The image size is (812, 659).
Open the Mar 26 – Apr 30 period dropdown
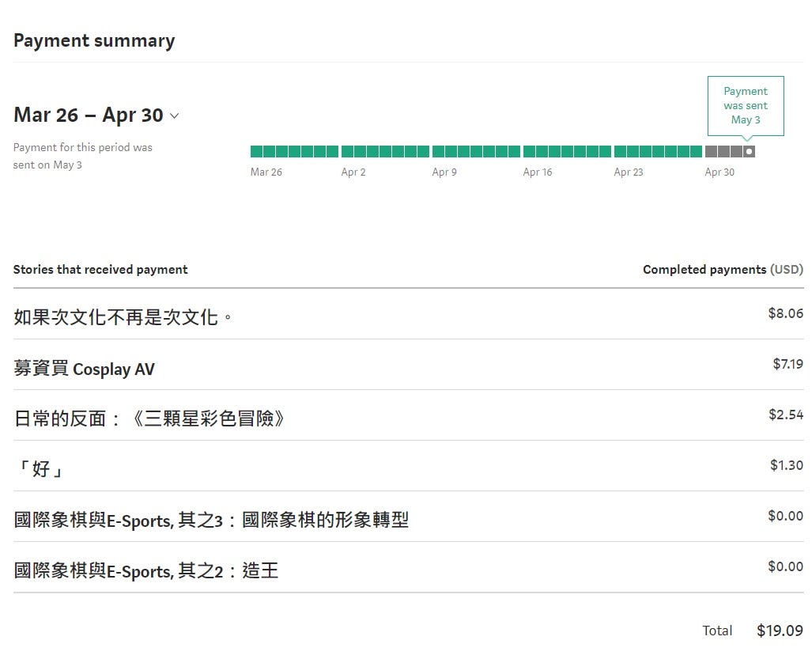pos(96,115)
